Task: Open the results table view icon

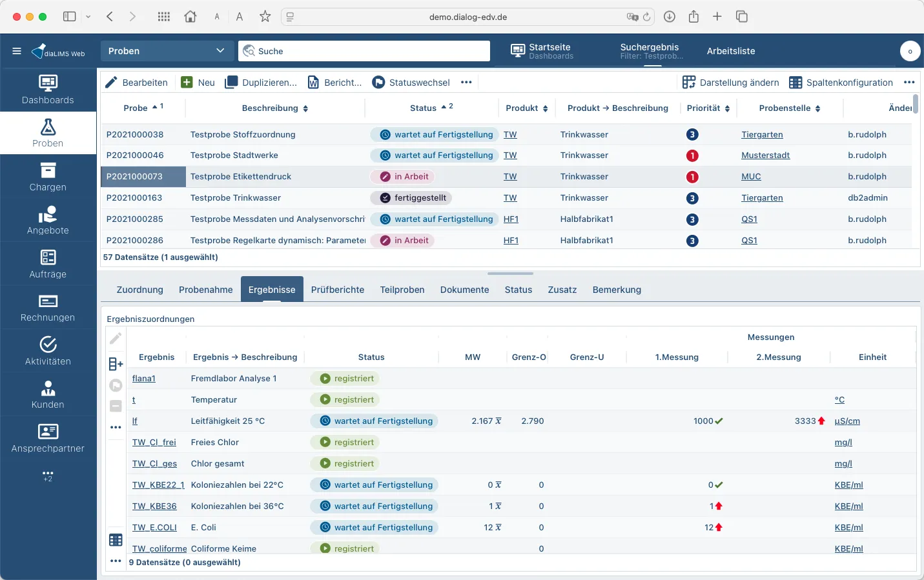Action: [116, 540]
